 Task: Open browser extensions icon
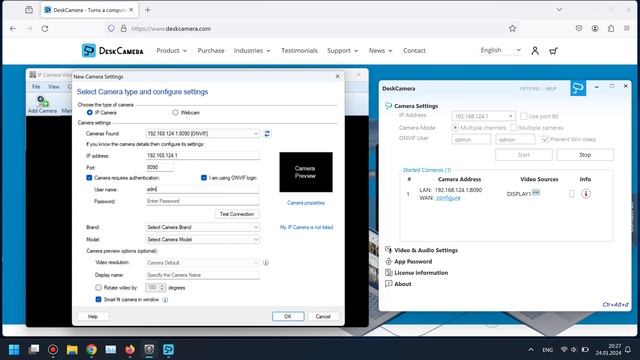coord(611,29)
